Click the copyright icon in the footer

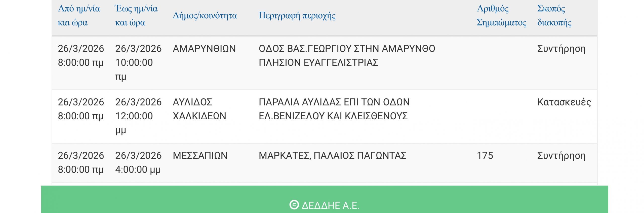pos(294,205)
